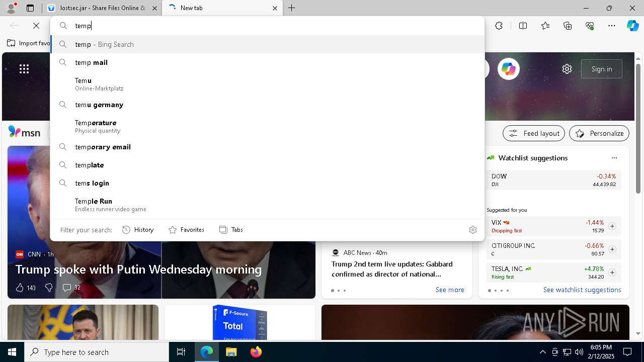Click the stop loading X button

36,26
